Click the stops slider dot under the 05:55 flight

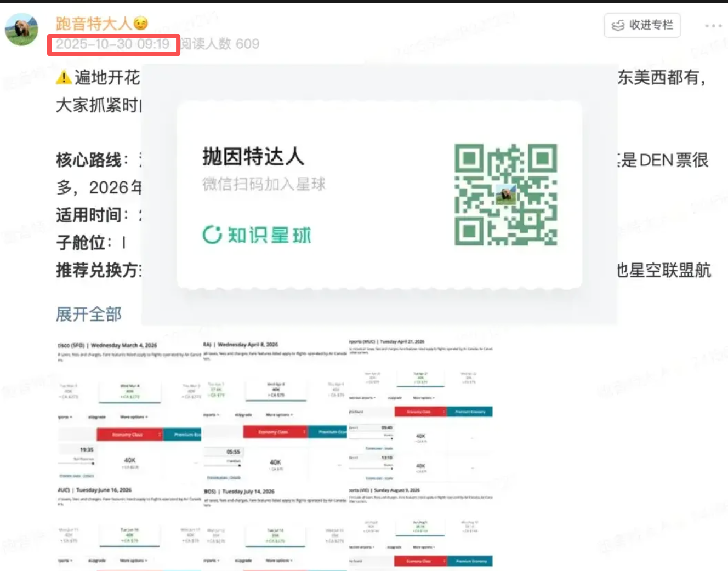240,465
